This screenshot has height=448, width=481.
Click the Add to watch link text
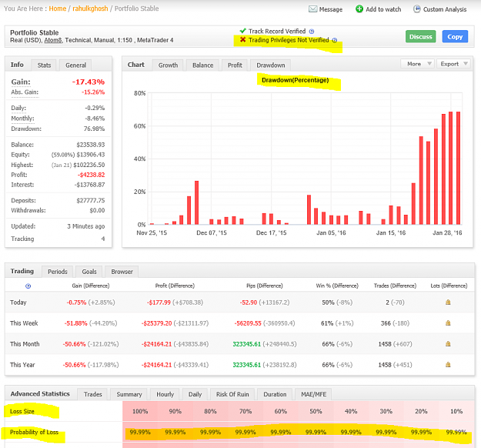[x=383, y=9]
